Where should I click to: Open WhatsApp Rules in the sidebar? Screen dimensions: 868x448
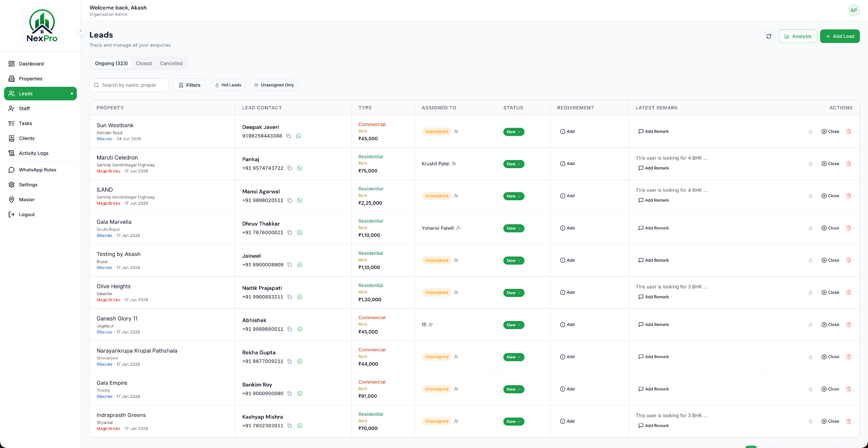pyautogui.click(x=40, y=170)
